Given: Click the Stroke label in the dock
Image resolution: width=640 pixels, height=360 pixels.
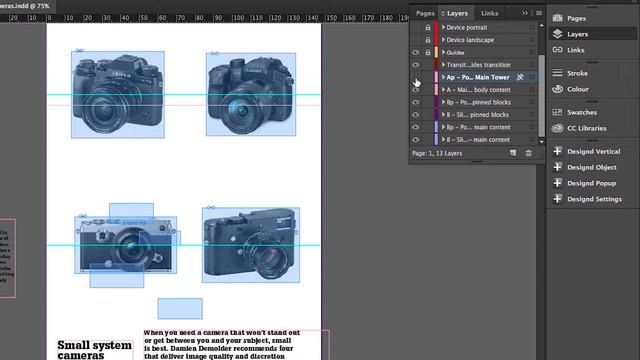Looking at the screenshot, I should (578, 73).
